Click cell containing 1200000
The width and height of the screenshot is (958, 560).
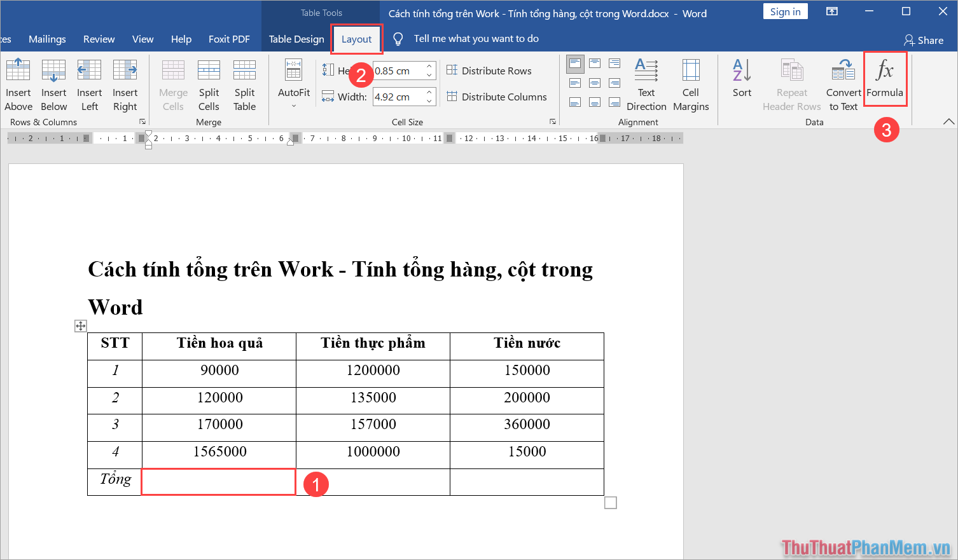coord(373,373)
